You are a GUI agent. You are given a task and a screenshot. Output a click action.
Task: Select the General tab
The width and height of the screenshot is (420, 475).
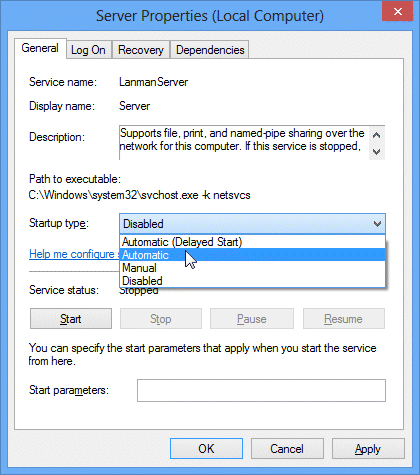pos(40,48)
